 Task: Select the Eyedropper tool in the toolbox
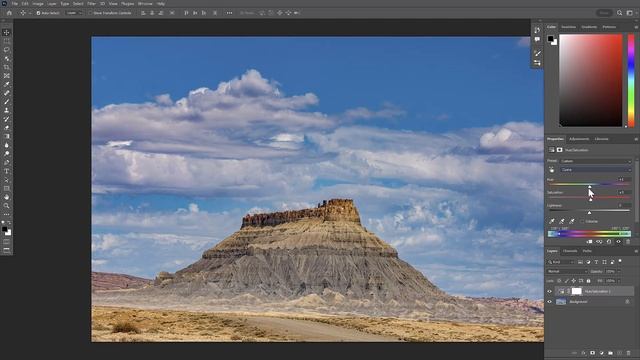(7, 84)
